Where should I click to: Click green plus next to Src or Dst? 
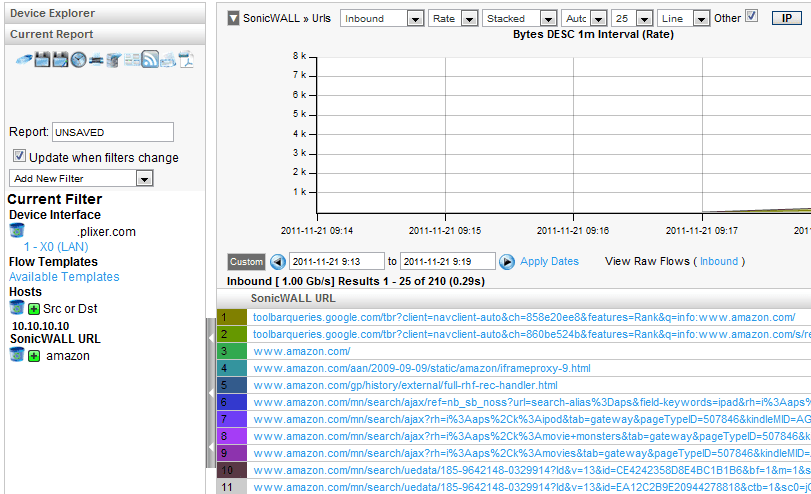click(x=34, y=309)
